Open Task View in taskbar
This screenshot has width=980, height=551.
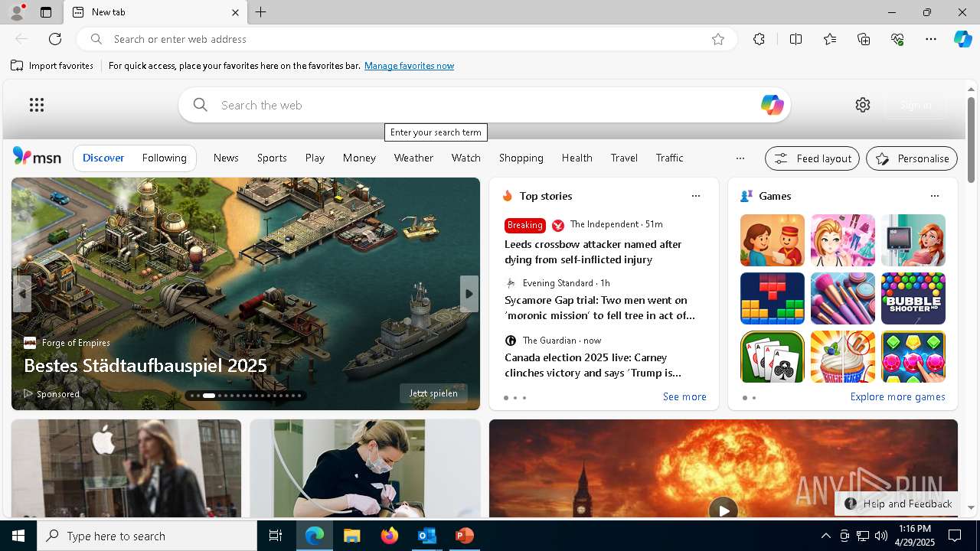(276, 536)
